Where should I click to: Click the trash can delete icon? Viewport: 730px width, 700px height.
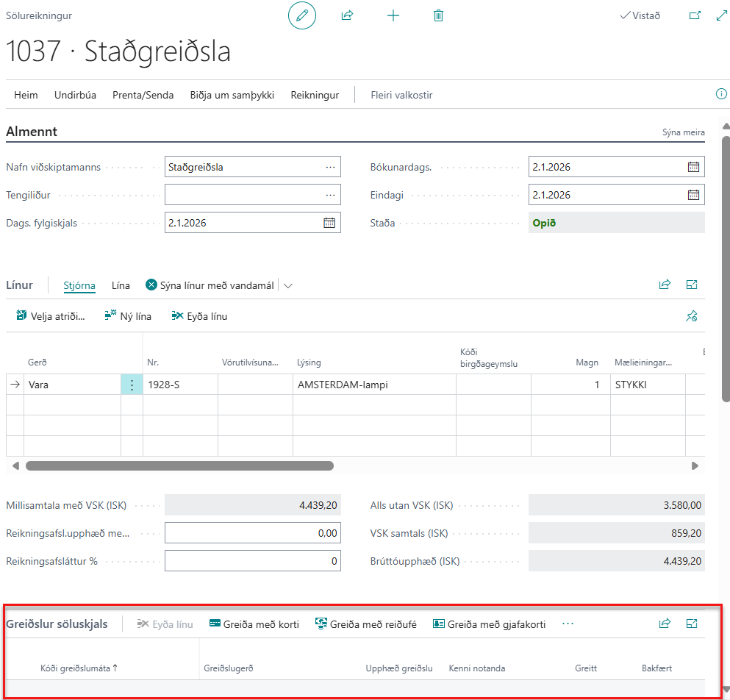point(438,15)
